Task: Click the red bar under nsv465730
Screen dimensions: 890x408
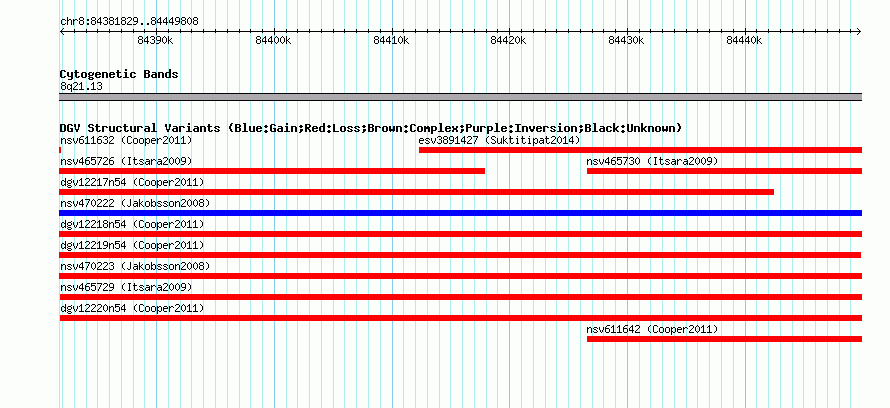Action: point(724,171)
